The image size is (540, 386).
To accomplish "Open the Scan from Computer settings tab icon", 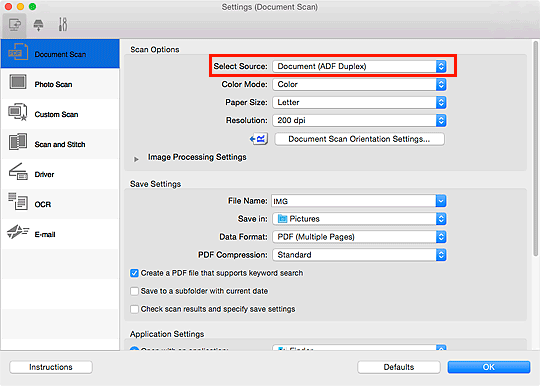I will 14,25.
